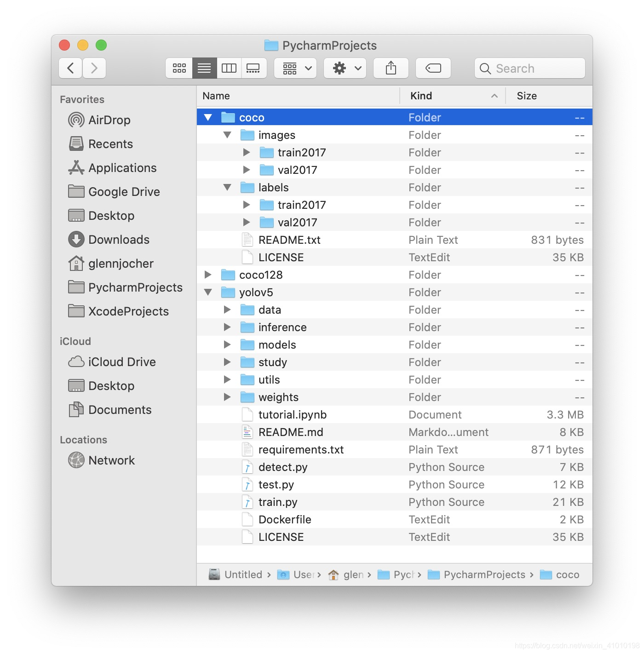Select the Dockerfile icon

247,520
